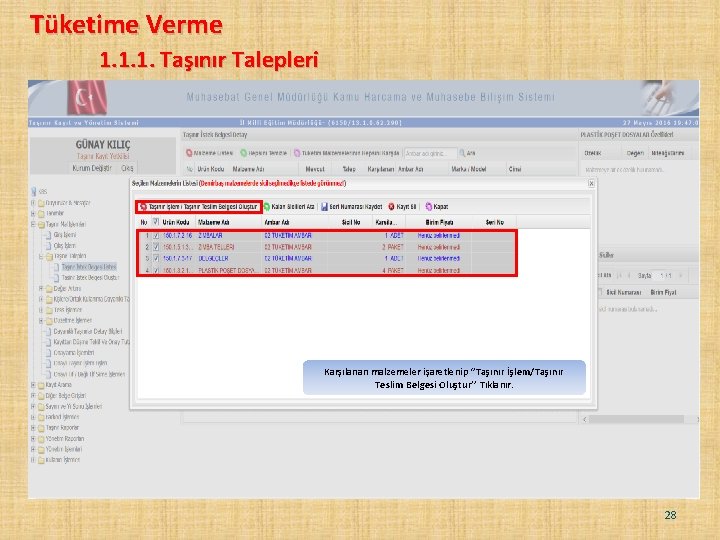The image size is (720, 540).
Task: Select highlighted 'Taşınır İstek Belgesi Listesi' tree item
Action: [89, 267]
